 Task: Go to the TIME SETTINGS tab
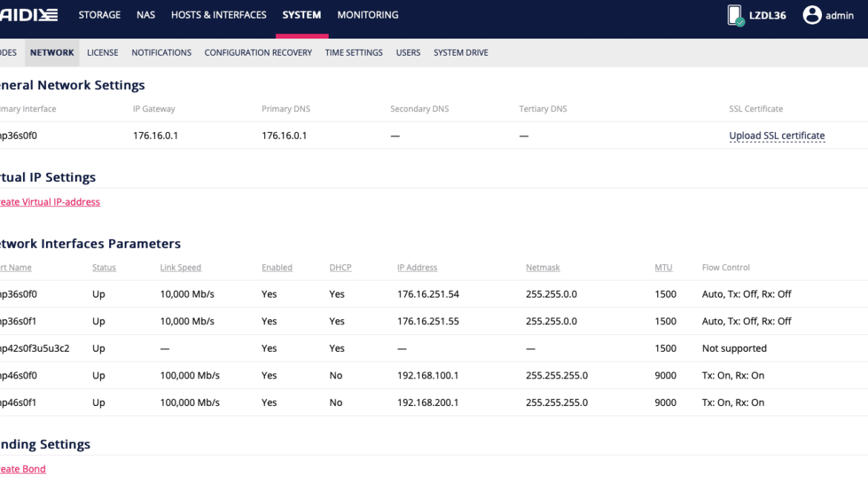click(354, 53)
